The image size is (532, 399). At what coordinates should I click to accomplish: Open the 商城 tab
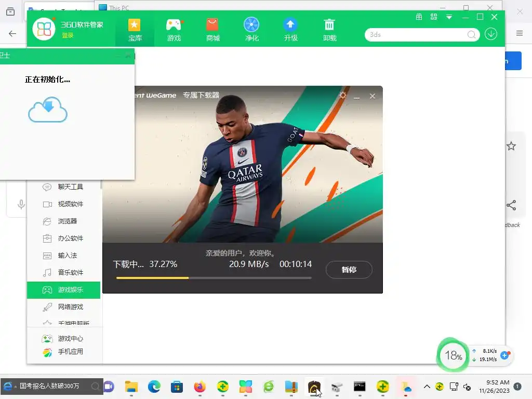coord(212,30)
